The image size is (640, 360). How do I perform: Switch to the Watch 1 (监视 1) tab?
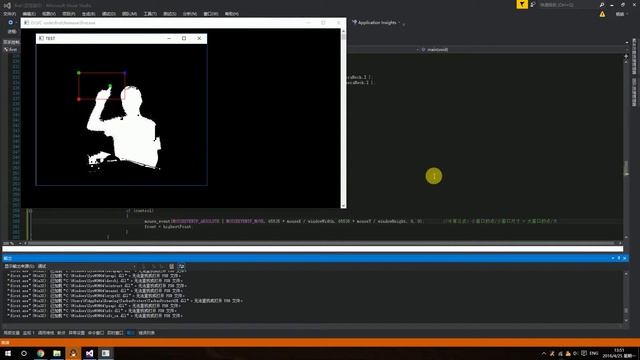[29, 333]
